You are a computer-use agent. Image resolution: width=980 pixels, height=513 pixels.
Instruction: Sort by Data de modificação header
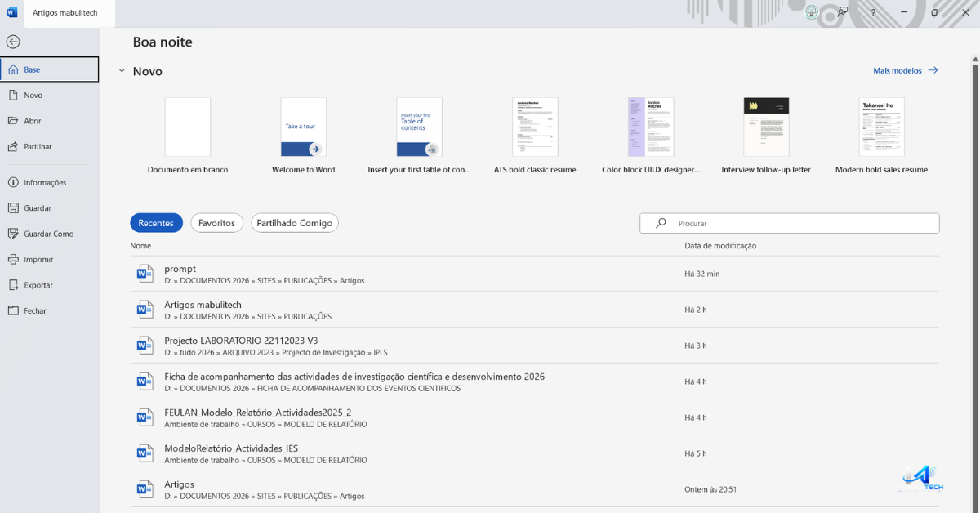point(720,246)
